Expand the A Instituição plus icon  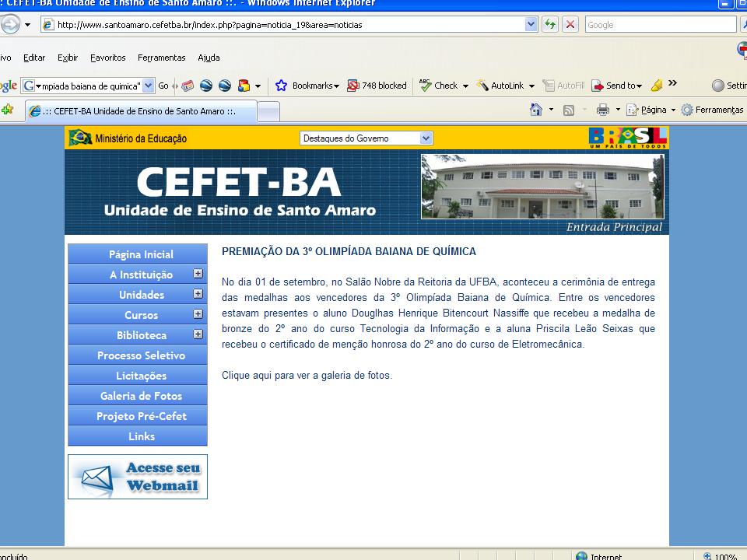[198, 274]
